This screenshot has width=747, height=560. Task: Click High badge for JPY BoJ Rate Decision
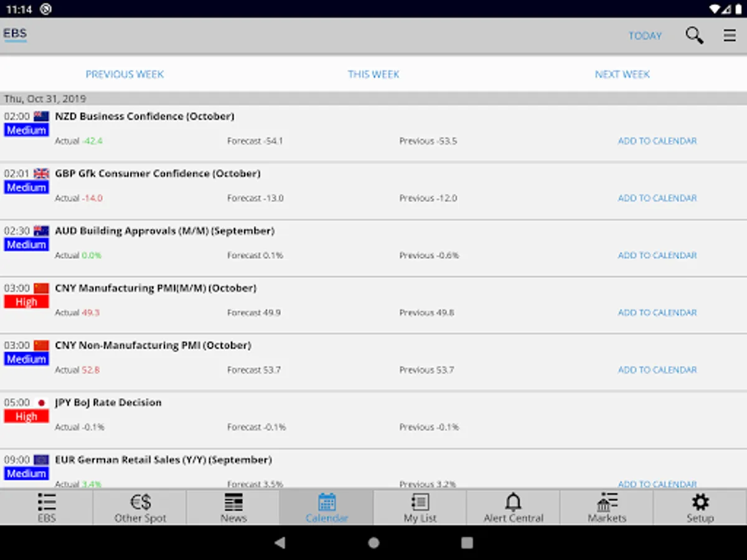coord(26,416)
